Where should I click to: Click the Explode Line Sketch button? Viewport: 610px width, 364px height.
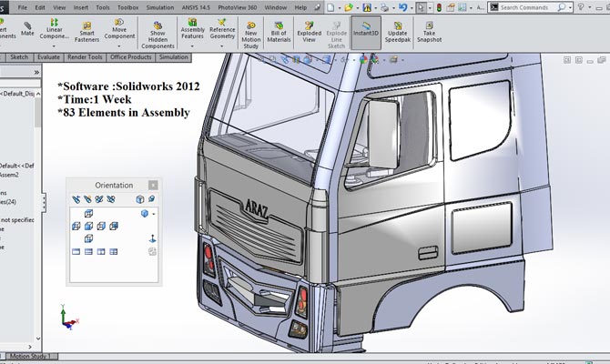click(336, 34)
